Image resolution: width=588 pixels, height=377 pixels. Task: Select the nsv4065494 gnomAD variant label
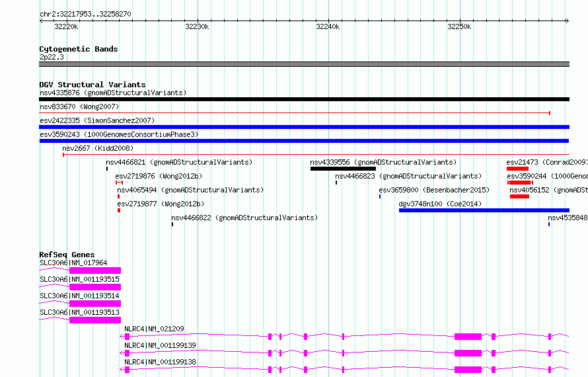[x=190, y=190]
